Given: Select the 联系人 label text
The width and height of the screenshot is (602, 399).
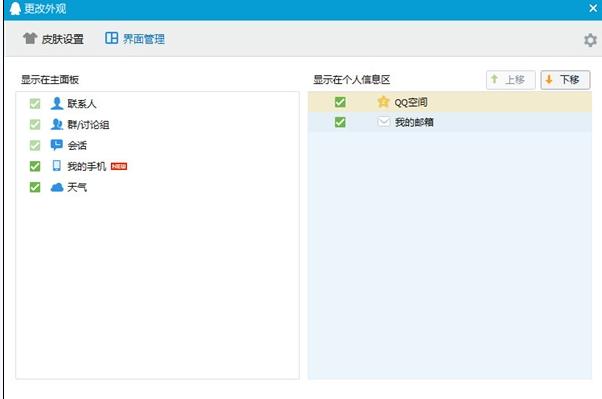Looking at the screenshot, I should (82, 104).
